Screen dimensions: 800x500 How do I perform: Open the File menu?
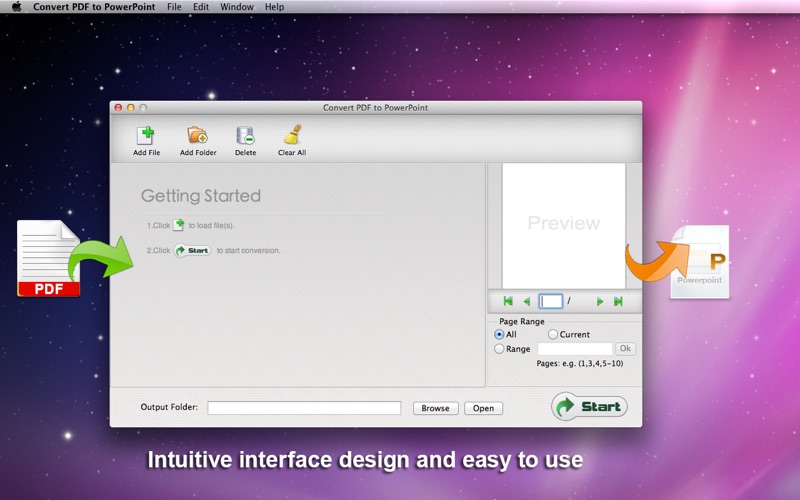click(174, 7)
